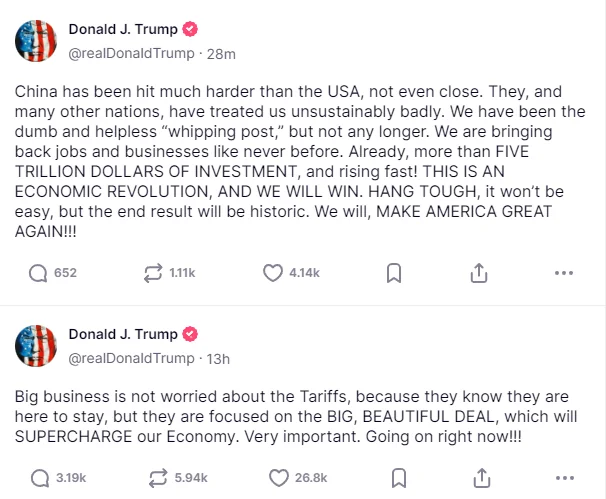Viewport: 606px width, 499px height.
Task: Reply to the Big business Tariffs post
Action: [x=39, y=476]
